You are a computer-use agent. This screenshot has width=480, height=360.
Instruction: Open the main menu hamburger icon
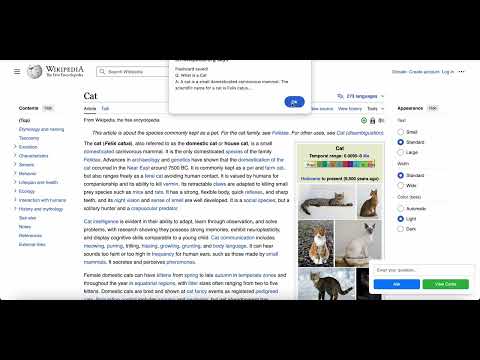pos(17,71)
